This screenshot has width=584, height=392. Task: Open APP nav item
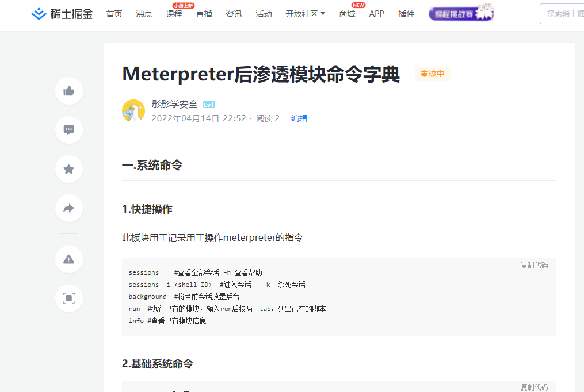376,14
